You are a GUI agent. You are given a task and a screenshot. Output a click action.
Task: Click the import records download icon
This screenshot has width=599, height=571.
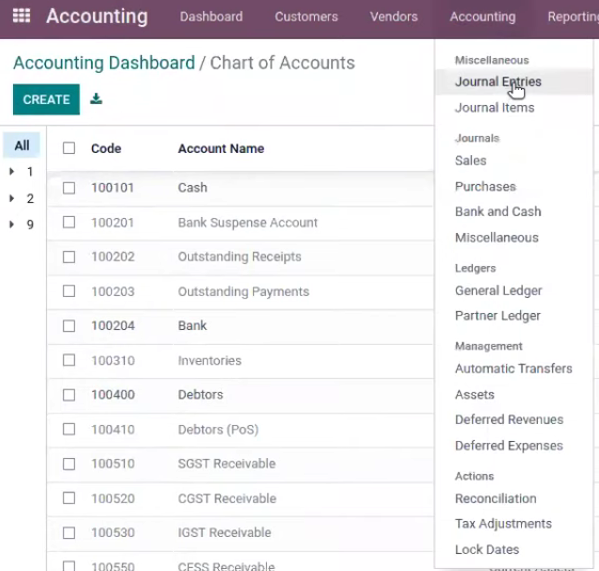96,99
